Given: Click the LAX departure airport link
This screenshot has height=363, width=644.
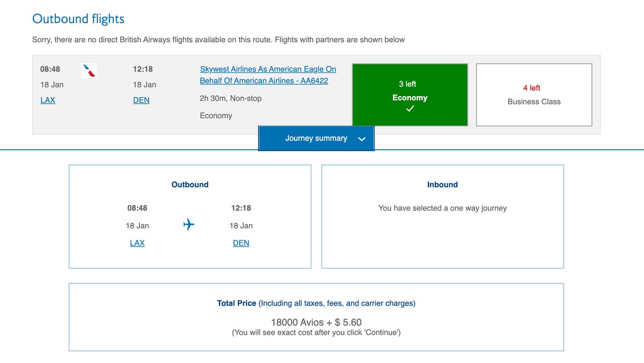Looking at the screenshot, I should tap(48, 100).
